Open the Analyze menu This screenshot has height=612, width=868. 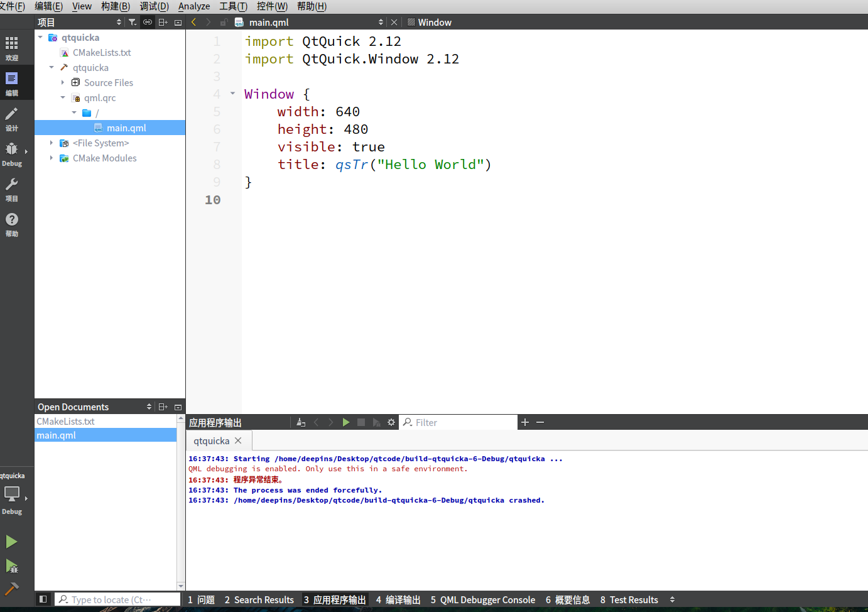(194, 6)
